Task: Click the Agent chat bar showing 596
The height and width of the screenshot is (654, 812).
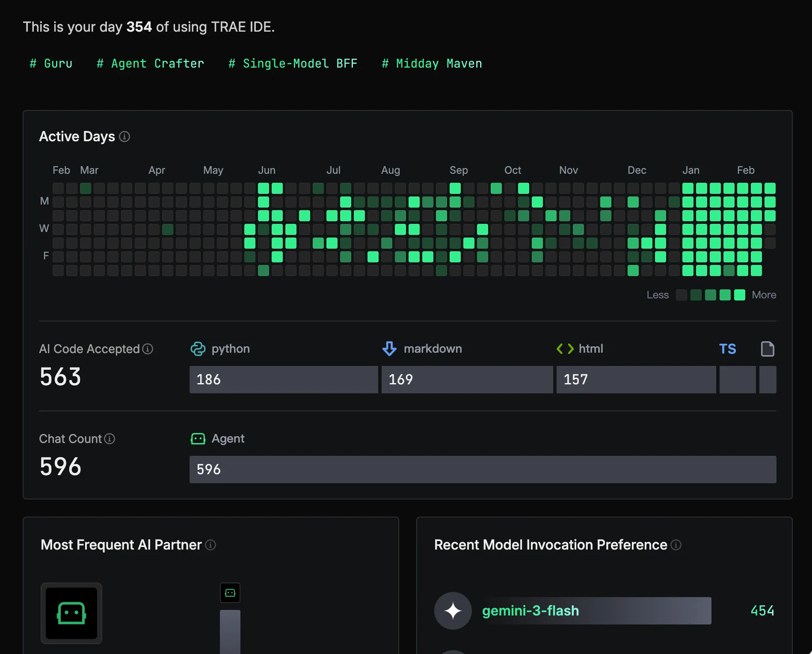Action: pos(483,470)
